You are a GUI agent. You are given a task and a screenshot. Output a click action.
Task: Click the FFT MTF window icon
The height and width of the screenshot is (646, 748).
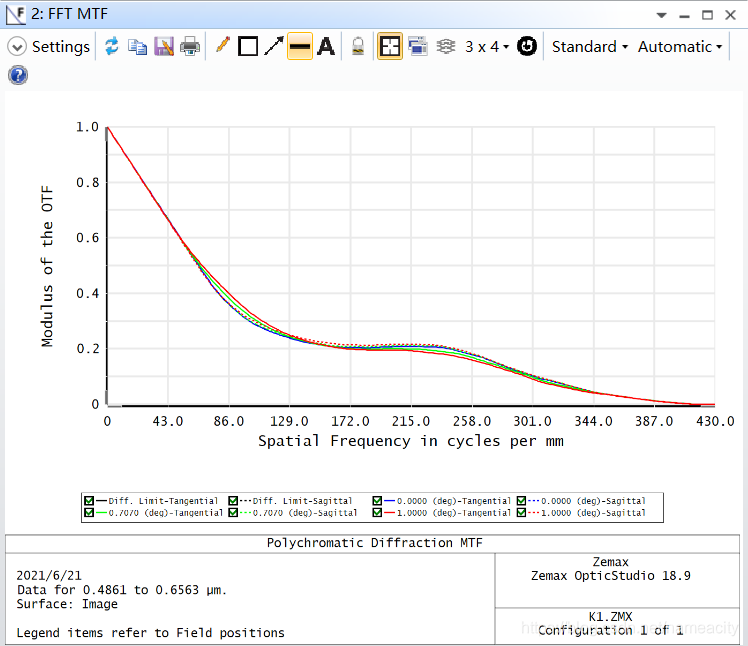(16, 14)
